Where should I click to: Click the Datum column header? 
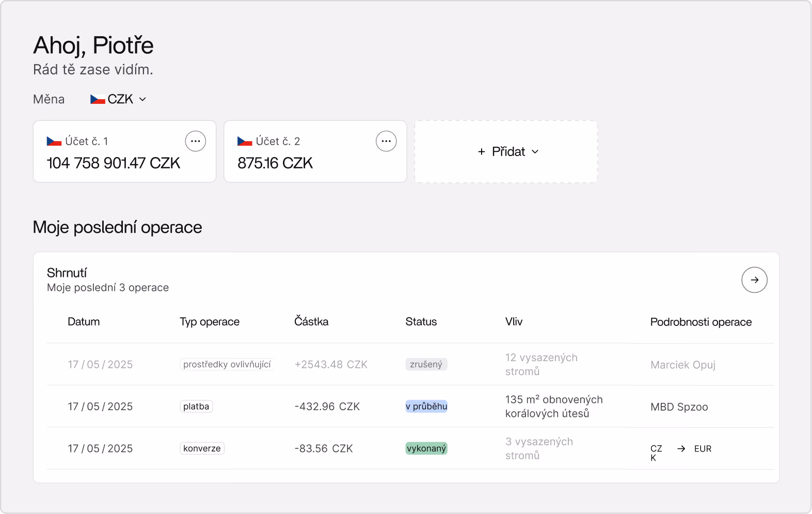pos(84,321)
